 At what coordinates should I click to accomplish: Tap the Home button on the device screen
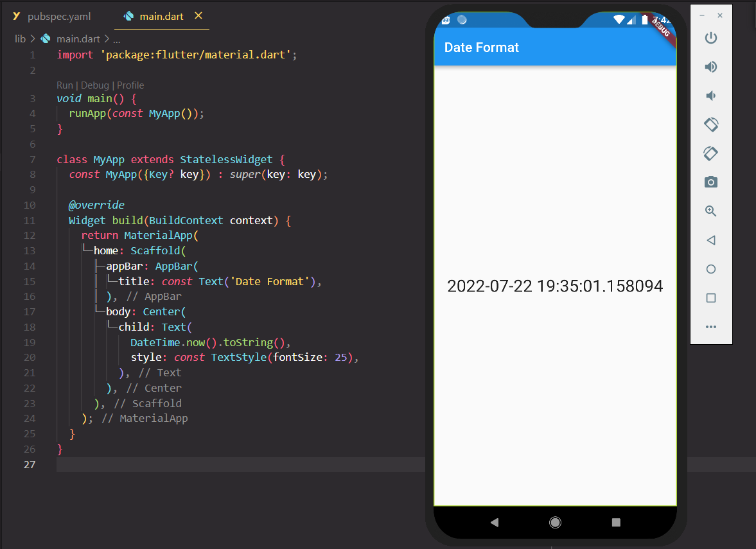click(555, 522)
